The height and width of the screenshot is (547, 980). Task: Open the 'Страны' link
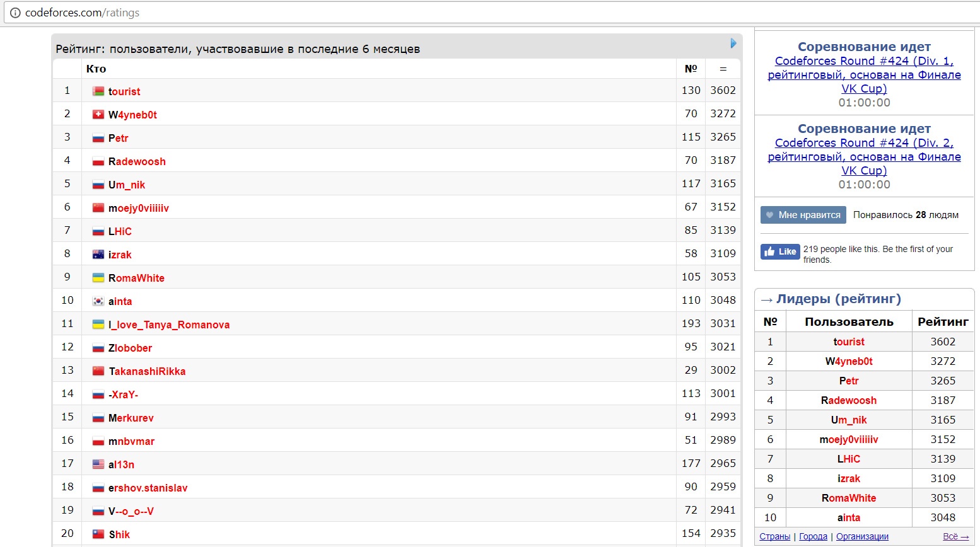[x=775, y=537]
